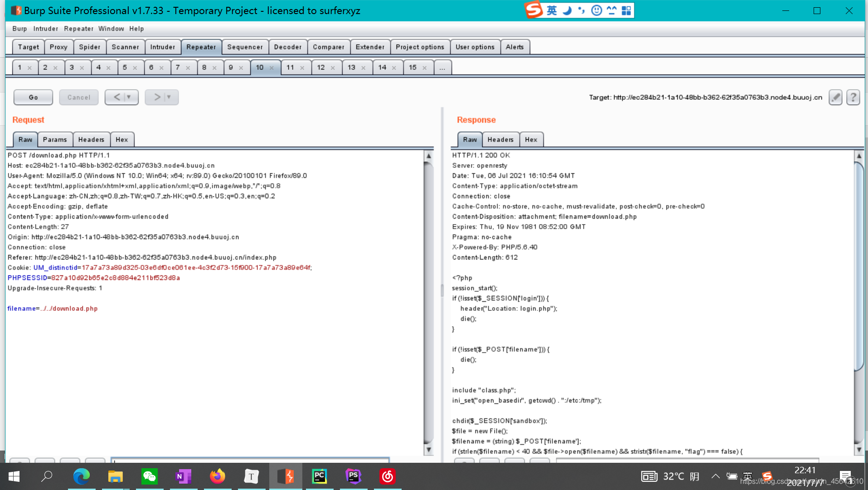
Task: Switch to the Target tab
Action: coord(29,47)
